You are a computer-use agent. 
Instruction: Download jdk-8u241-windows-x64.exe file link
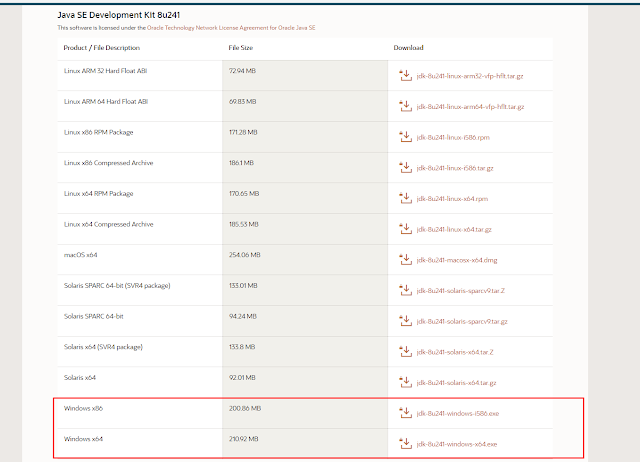[457, 444]
